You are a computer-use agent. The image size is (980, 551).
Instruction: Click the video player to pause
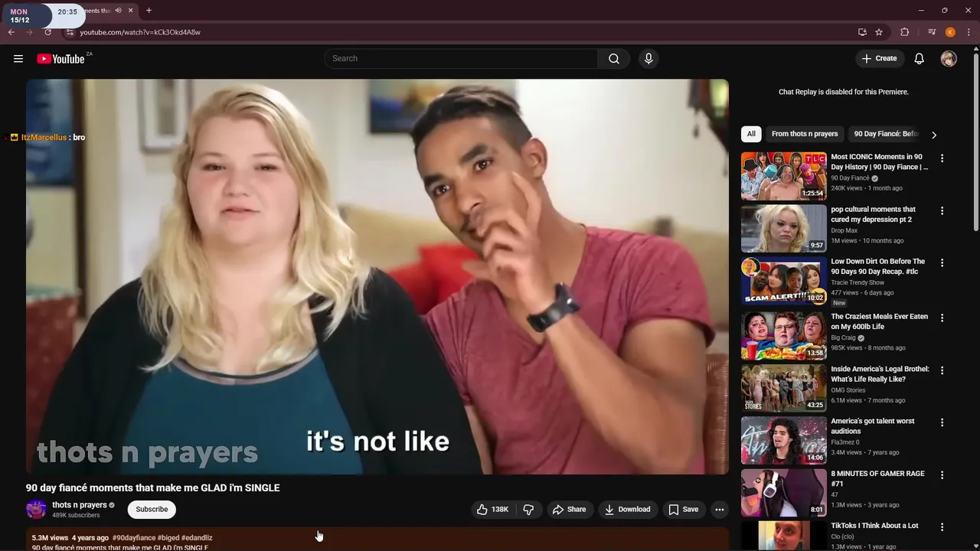coord(377,277)
